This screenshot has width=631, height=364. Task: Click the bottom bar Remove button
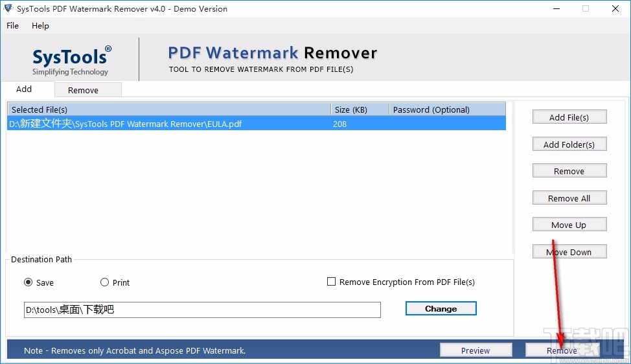pyautogui.click(x=562, y=350)
